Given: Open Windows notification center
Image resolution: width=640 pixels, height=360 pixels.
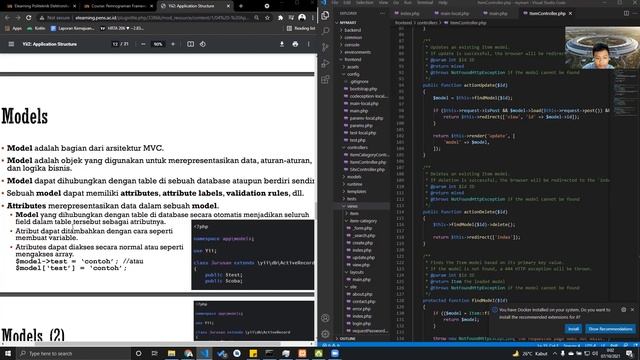Looking at the screenshot, I should pos(629,353).
